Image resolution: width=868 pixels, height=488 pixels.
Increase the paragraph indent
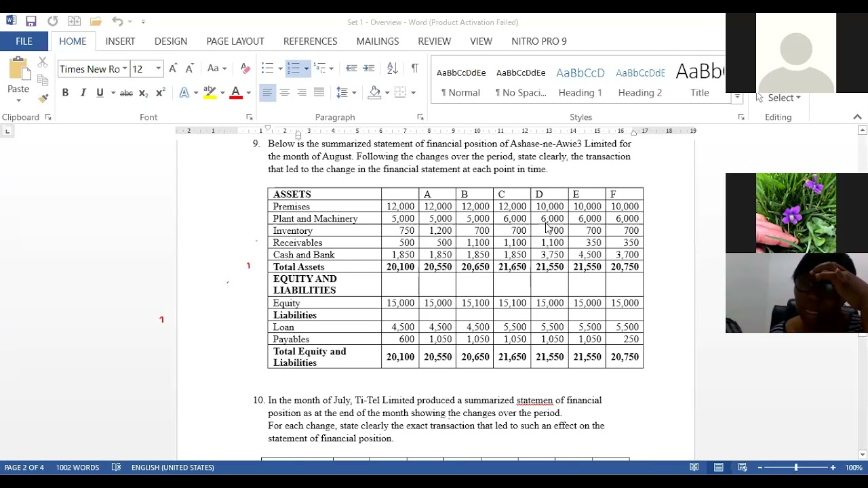click(368, 68)
